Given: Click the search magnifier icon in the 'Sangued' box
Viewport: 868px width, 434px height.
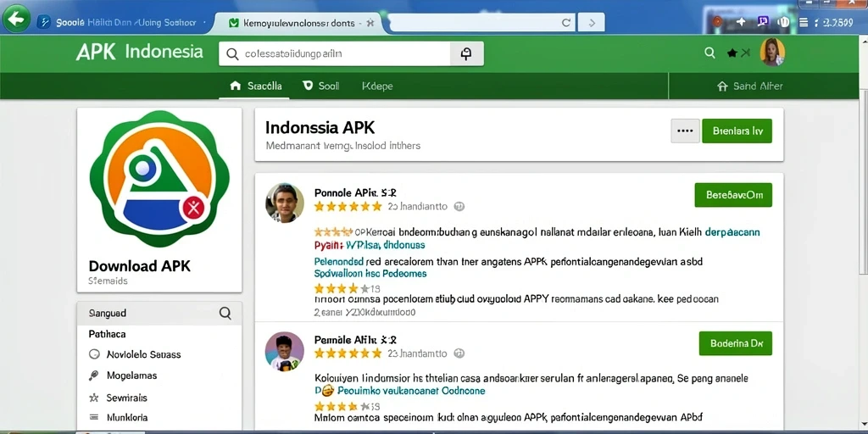Looking at the screenshot, I should coord(225,314).
